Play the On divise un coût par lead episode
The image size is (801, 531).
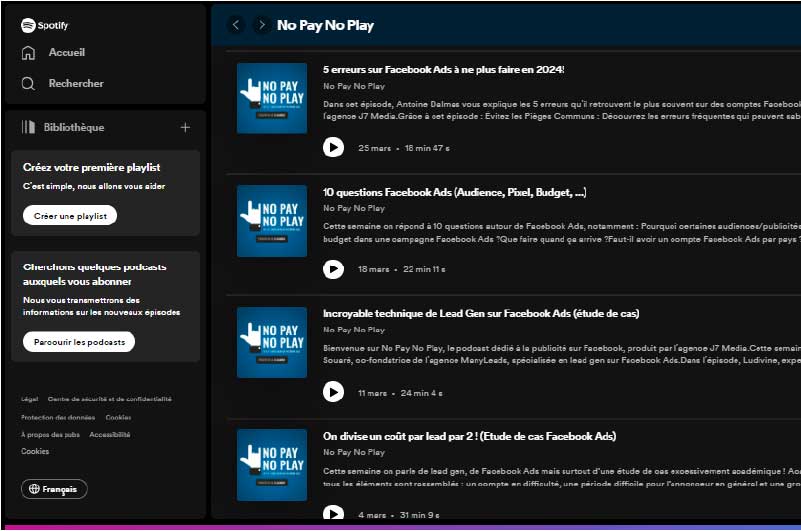[333, 513]
